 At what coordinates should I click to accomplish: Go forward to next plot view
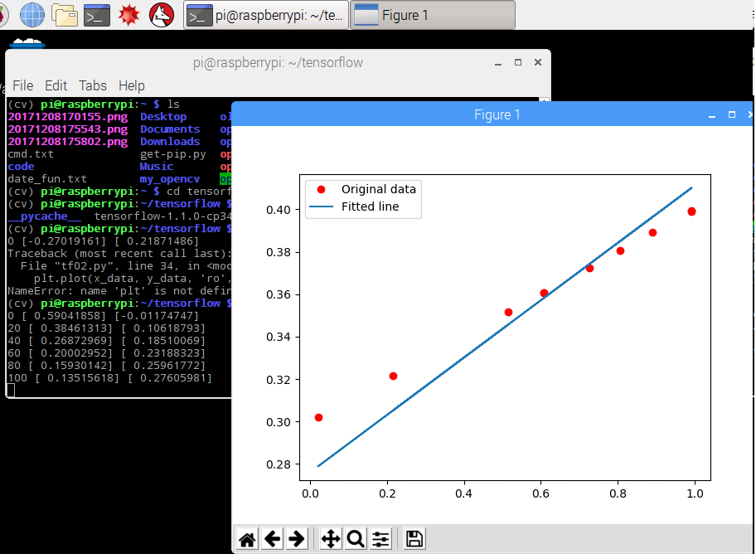(x=296, y=539)
